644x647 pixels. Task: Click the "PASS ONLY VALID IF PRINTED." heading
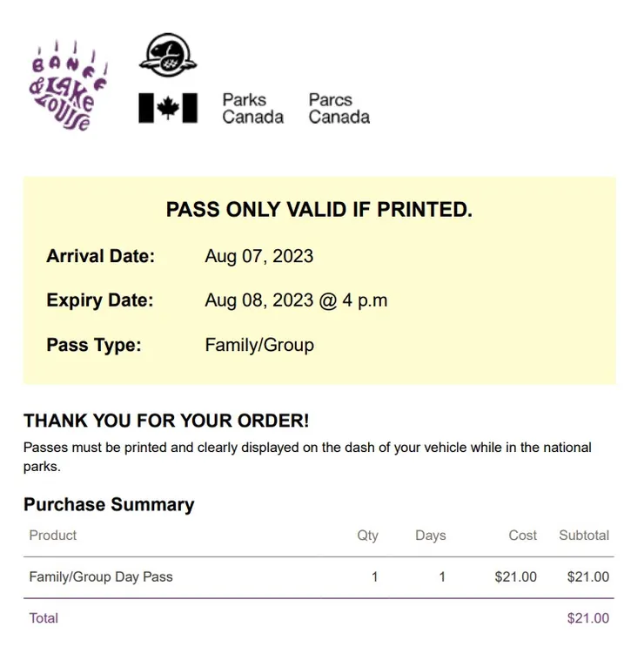pyautogui.click(x=319, y=210)
